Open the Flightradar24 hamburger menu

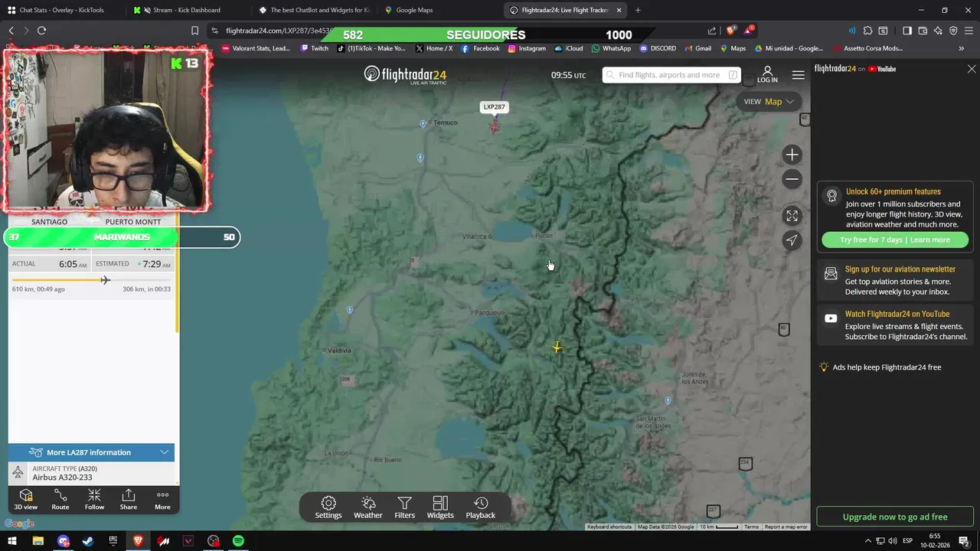[798, 75]
